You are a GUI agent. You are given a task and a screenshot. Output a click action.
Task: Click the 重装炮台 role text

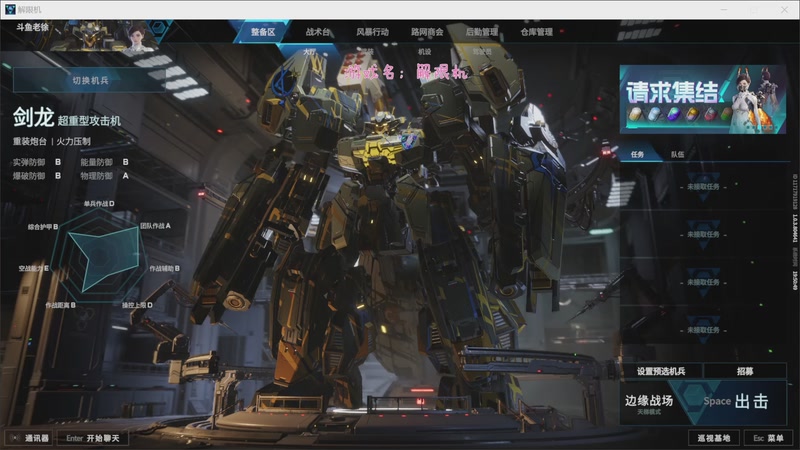(x=30, y=141)
